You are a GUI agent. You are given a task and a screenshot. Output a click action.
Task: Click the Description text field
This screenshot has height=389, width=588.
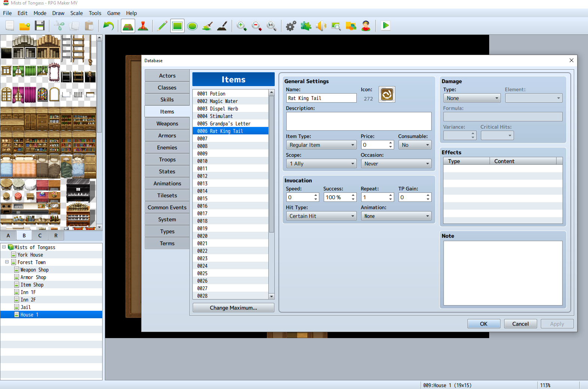[x=359, y=121]
